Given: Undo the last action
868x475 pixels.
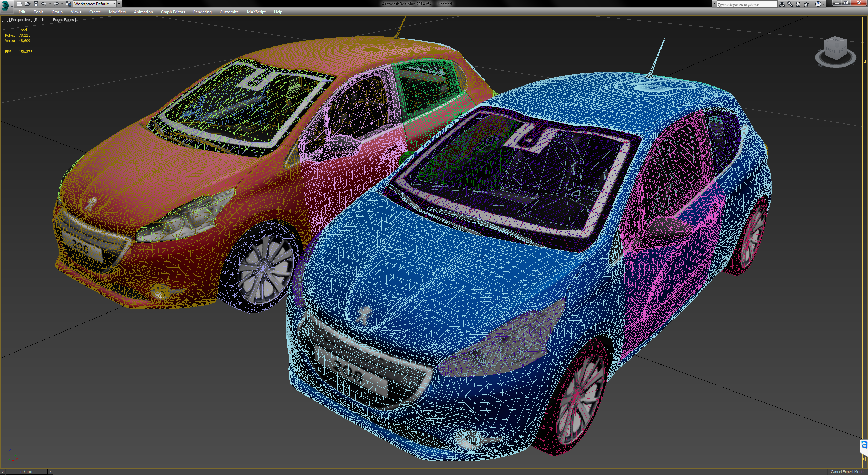Looking at the screenshot, I should click(44, 4).
